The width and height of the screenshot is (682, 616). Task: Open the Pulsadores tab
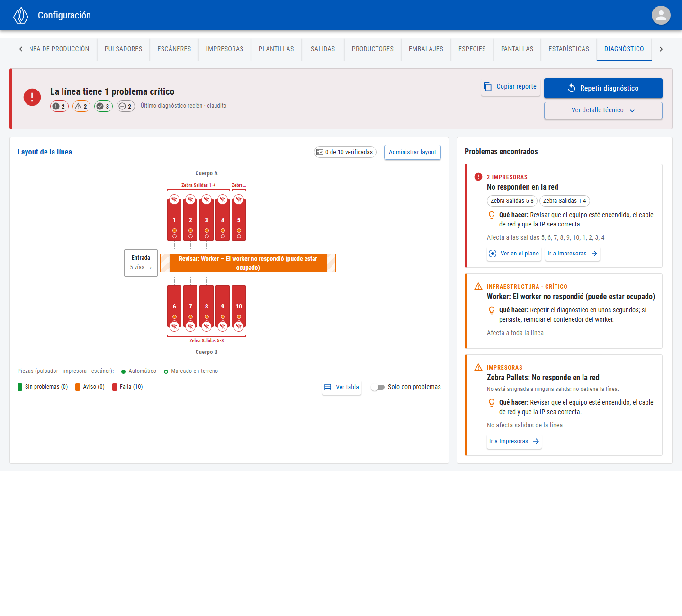click(123, 49)
